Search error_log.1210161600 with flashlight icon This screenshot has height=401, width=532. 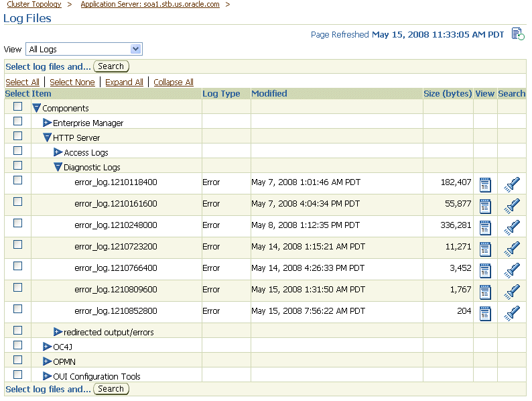point(512,206)
